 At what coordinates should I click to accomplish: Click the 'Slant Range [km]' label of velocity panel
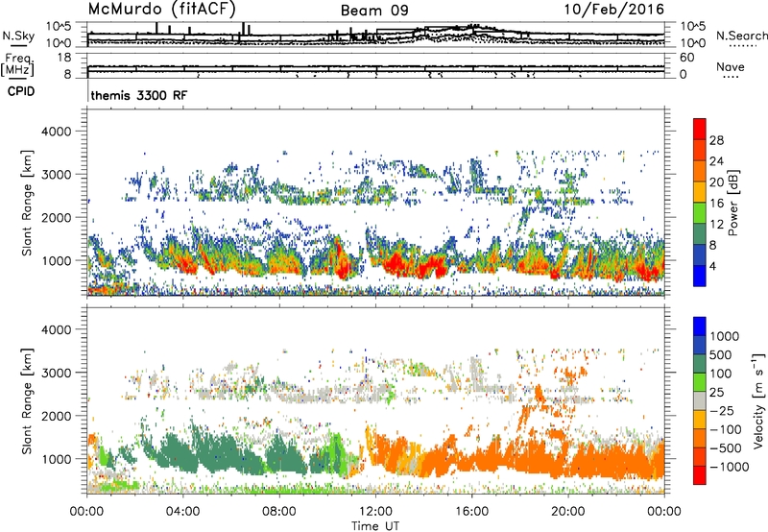point(27,400)
